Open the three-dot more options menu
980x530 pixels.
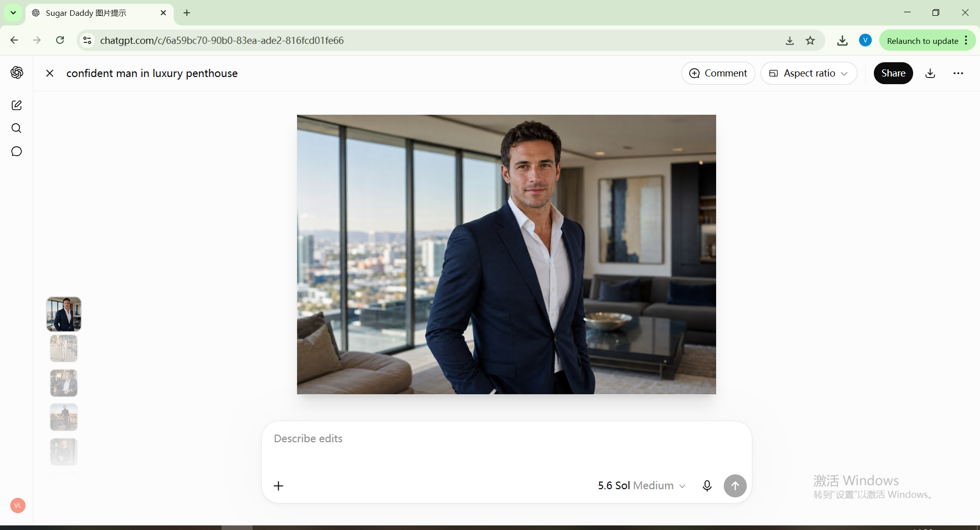(x=958, y=73)
